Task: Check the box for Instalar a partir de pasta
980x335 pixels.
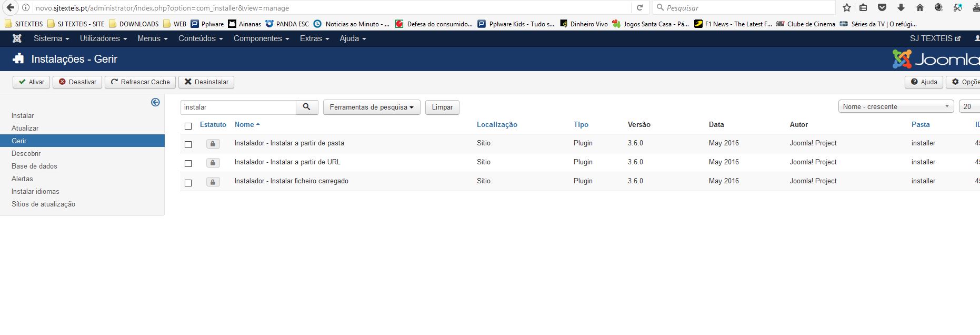Action: [x=188, y=144]
